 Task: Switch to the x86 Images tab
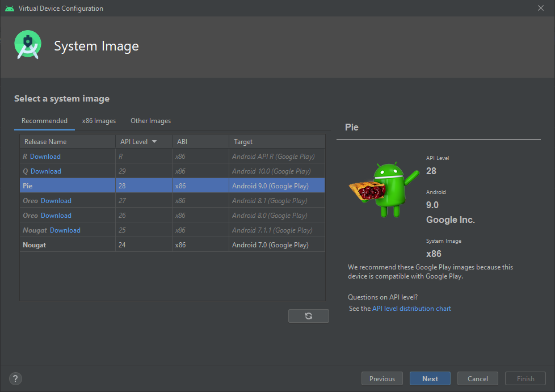pos(99,121)
